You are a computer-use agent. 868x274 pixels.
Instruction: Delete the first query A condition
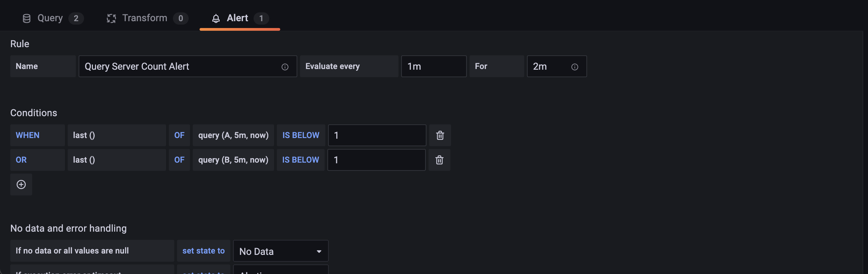coord(440,135)
